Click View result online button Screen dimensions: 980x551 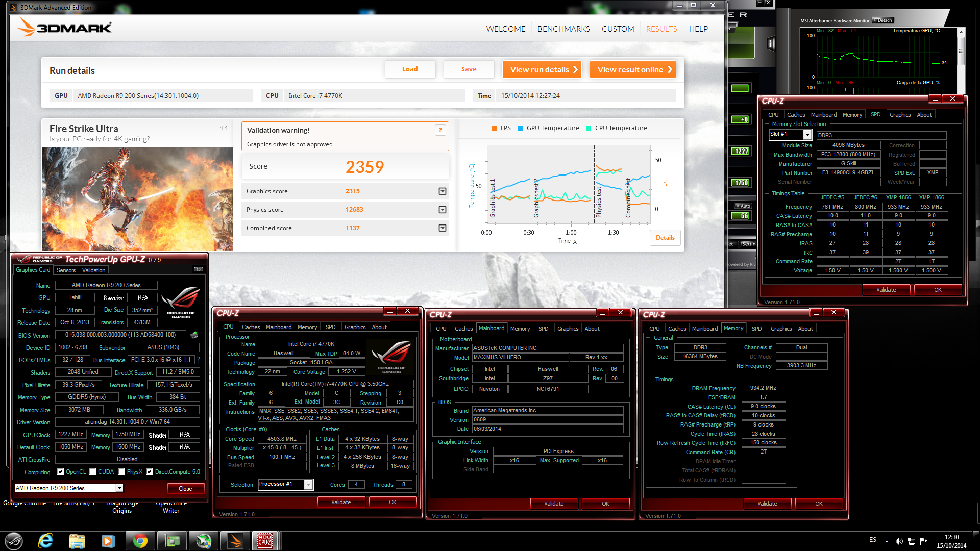(x=633, y=69)
